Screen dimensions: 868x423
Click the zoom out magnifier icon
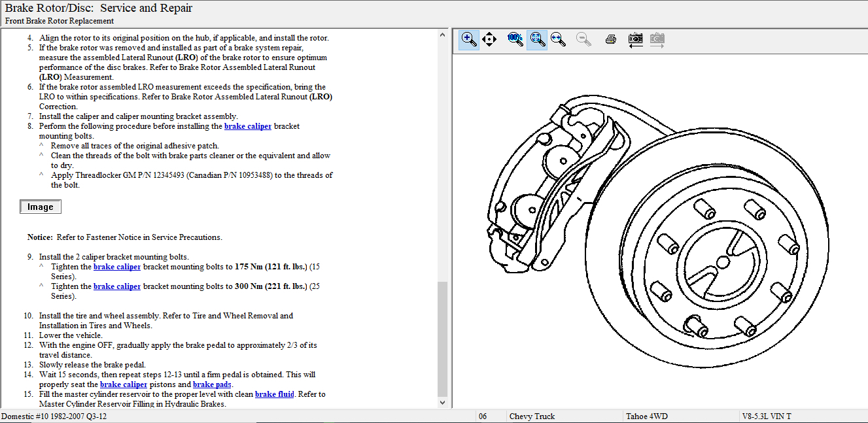click(583, 40)
